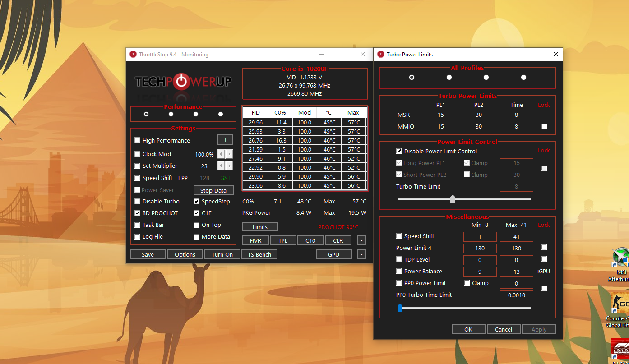Enable the TDP Level checkbox
The width and height of the screenshot is (629, 364).
[399, 259]
